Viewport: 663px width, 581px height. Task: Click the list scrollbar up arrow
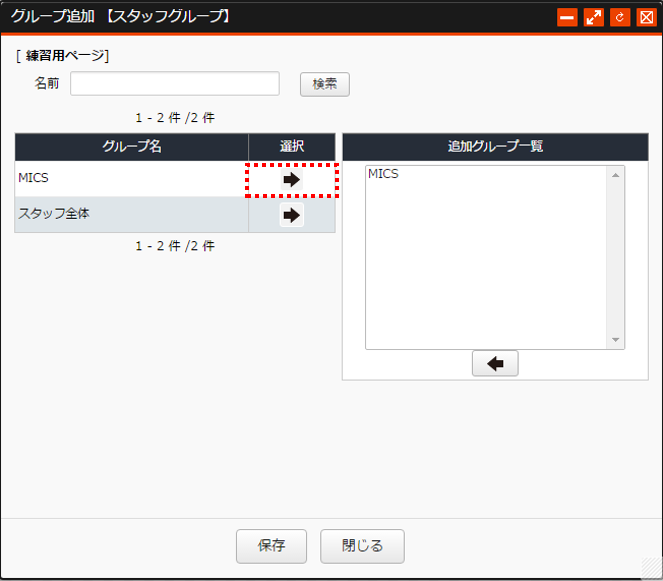coord(615,175)
